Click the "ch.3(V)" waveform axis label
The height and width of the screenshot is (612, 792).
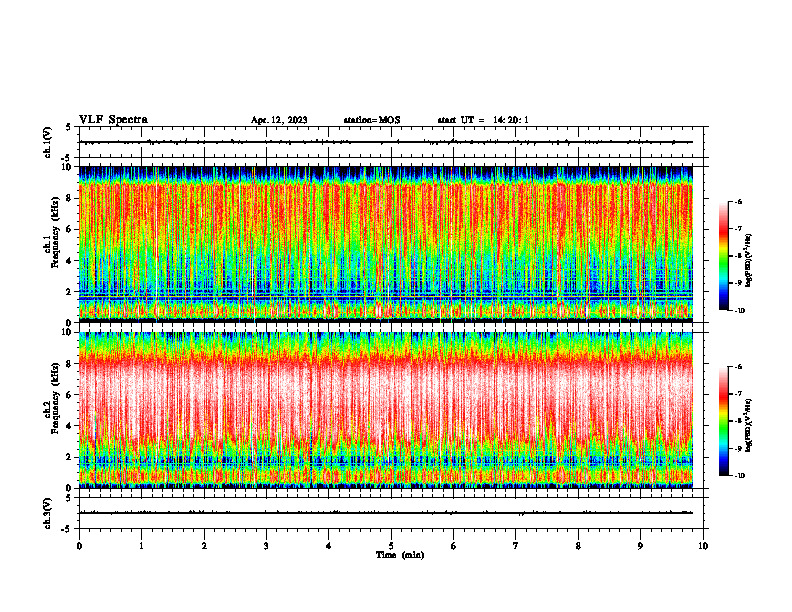(47, 514)
